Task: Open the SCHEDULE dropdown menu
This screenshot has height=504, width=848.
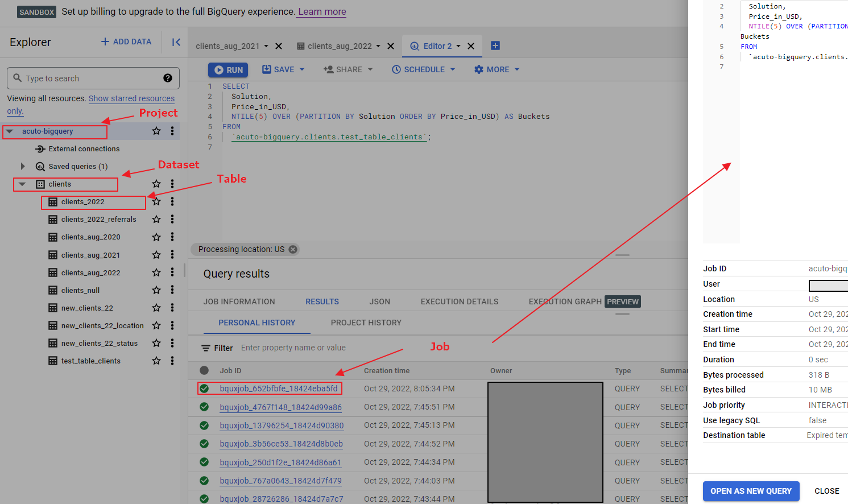Action: point(453,69)
